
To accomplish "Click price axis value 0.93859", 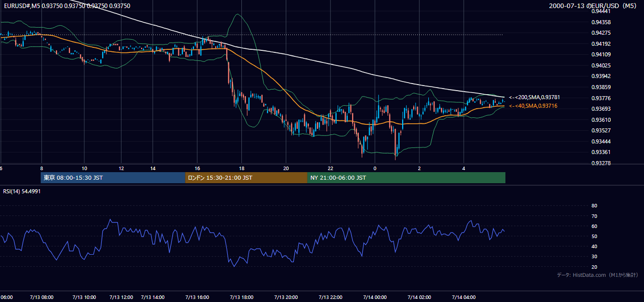I will (x=601, y=87).
